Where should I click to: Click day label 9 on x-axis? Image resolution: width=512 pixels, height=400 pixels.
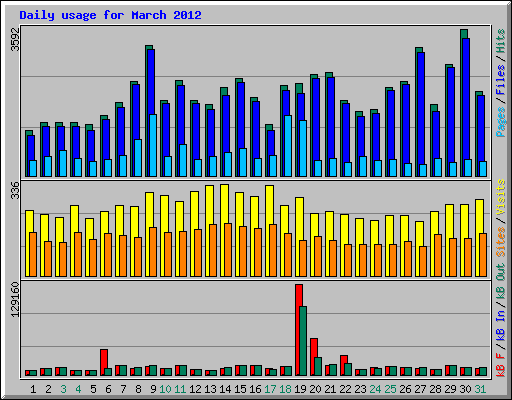coord(153,389)
